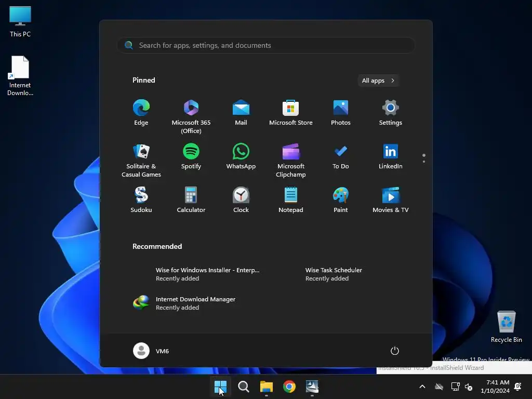Open the Calculator app
532x399 pixels.
coord(191,200)
